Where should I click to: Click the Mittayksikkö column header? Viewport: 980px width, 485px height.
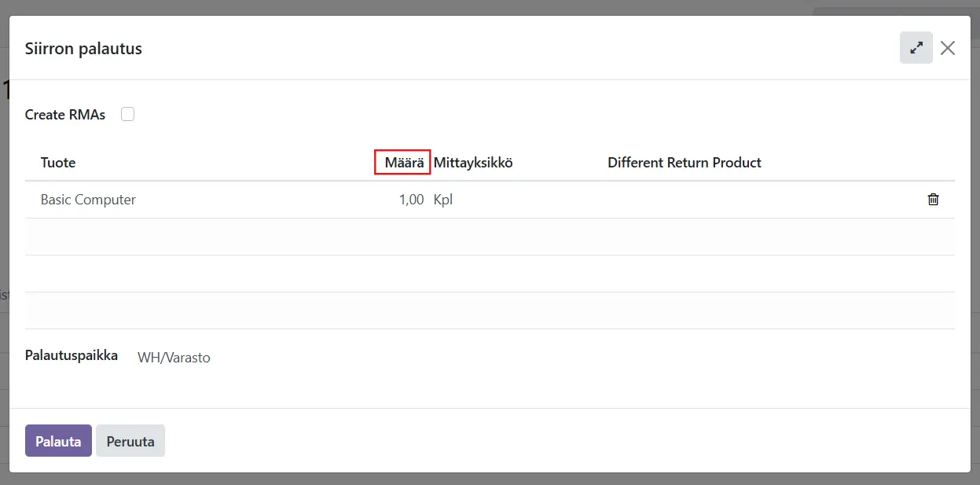pyautogui.click(x=473, y=163)
